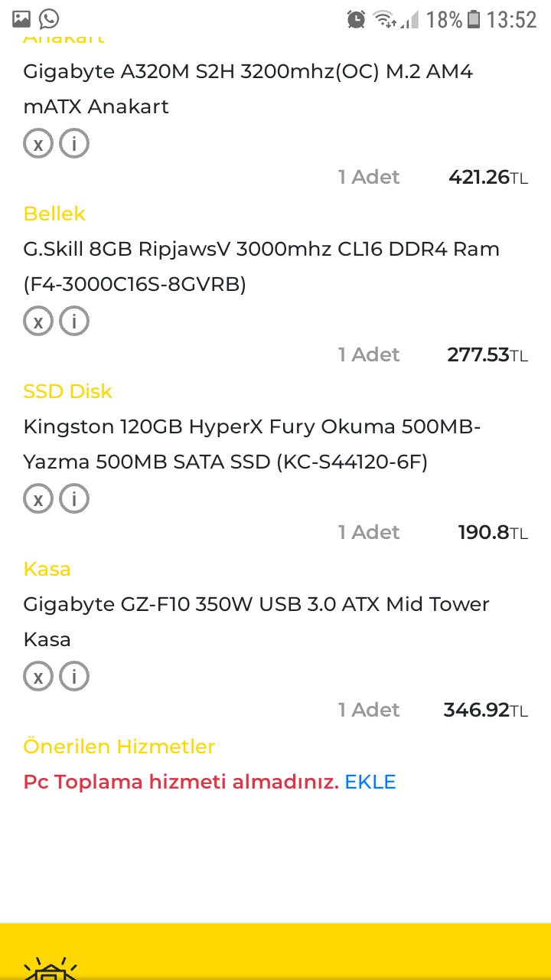Remove the Gigabyte A320M motherboard item

38,143
